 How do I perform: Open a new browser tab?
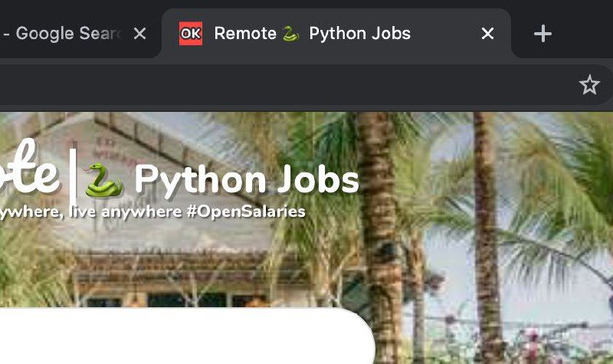pyautogui.click(x=543, y=34)
